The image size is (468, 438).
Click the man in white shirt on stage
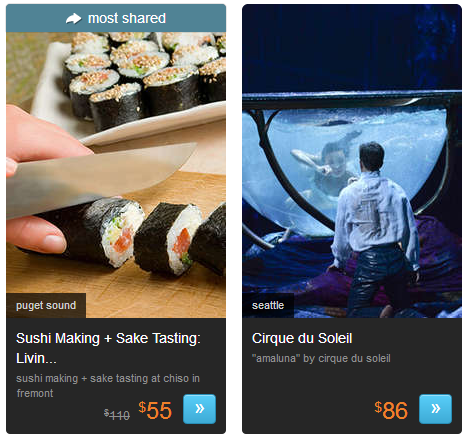pos(375,227)
